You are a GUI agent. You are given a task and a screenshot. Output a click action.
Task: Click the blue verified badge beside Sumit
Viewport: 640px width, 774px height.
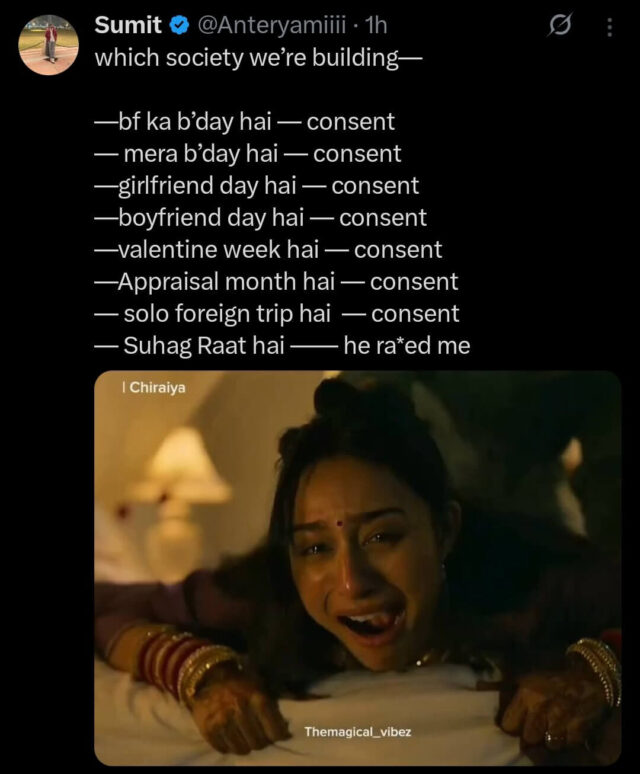coord(180,25)
